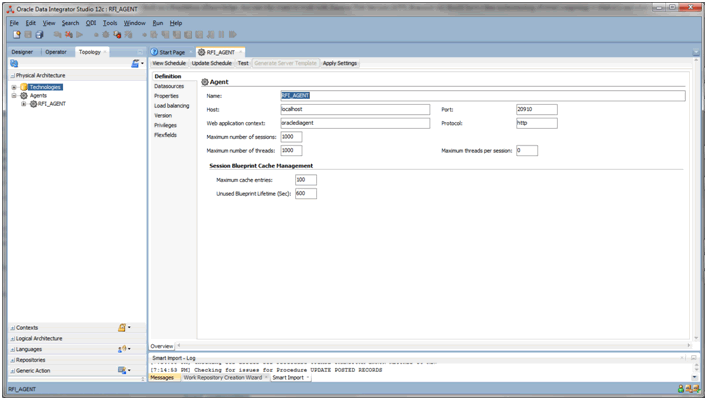
Task: Click the status bar user icons
Action: coord(689,389)
